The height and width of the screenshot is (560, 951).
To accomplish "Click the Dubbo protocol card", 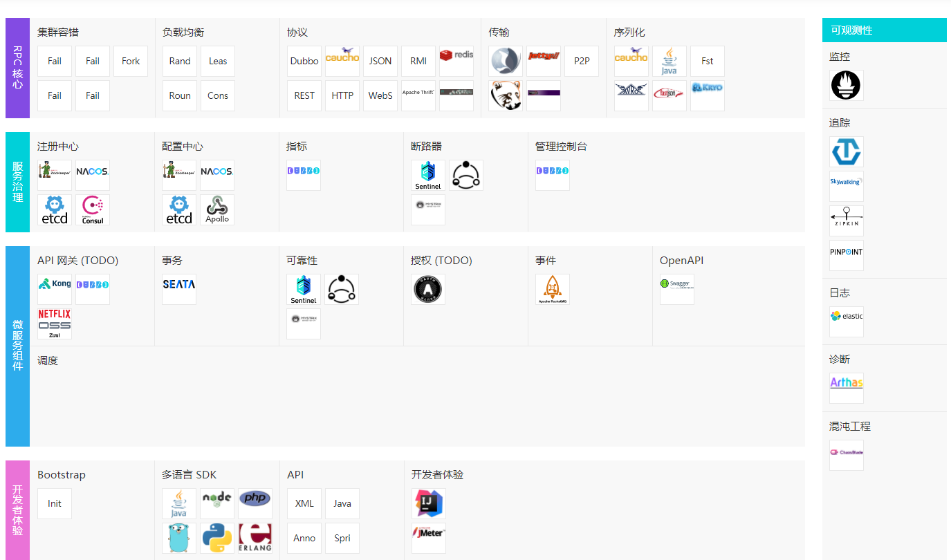I will [304, 61].
